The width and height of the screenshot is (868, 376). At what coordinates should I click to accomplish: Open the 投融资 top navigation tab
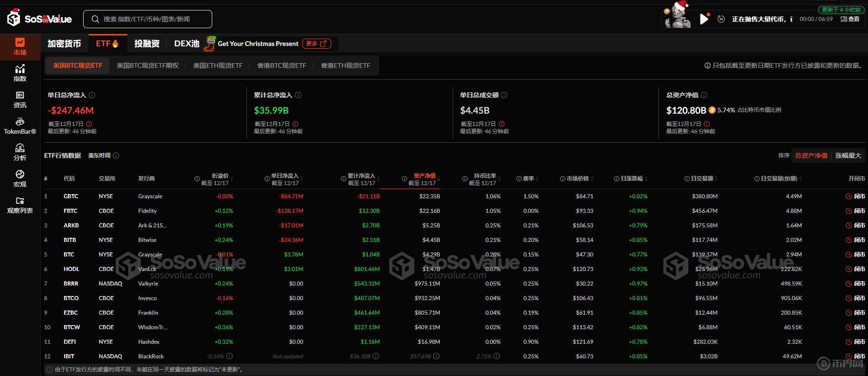click(x=147, y=44)
